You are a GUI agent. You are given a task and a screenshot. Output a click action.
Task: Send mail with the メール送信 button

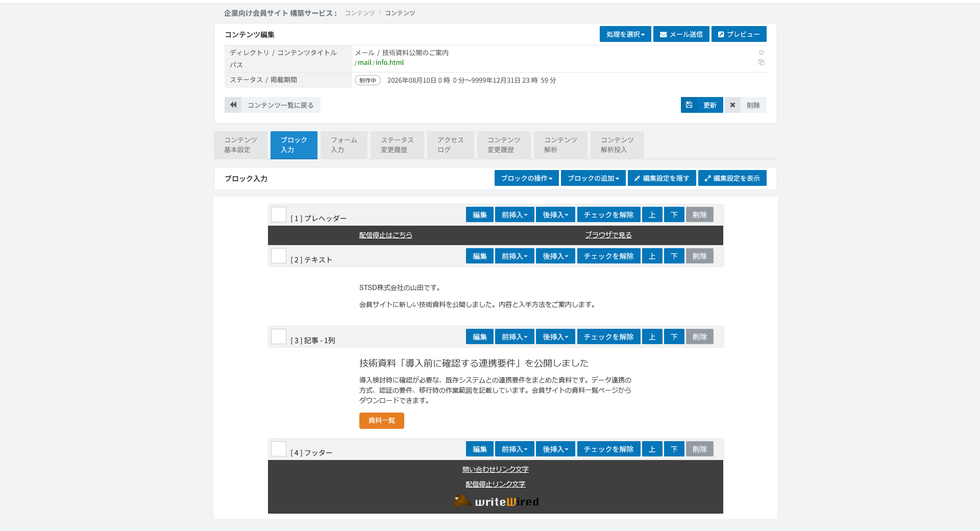(x=681, y=34)
